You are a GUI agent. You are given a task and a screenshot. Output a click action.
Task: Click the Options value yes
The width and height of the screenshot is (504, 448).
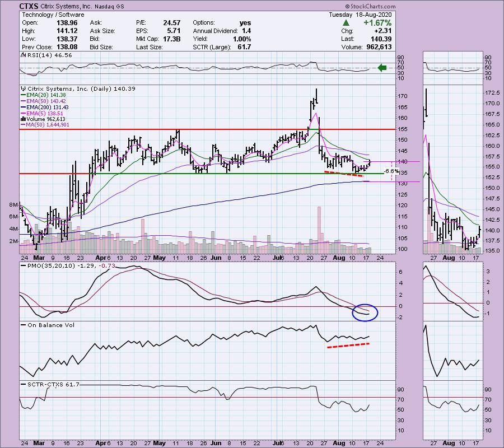coord(245,23)
